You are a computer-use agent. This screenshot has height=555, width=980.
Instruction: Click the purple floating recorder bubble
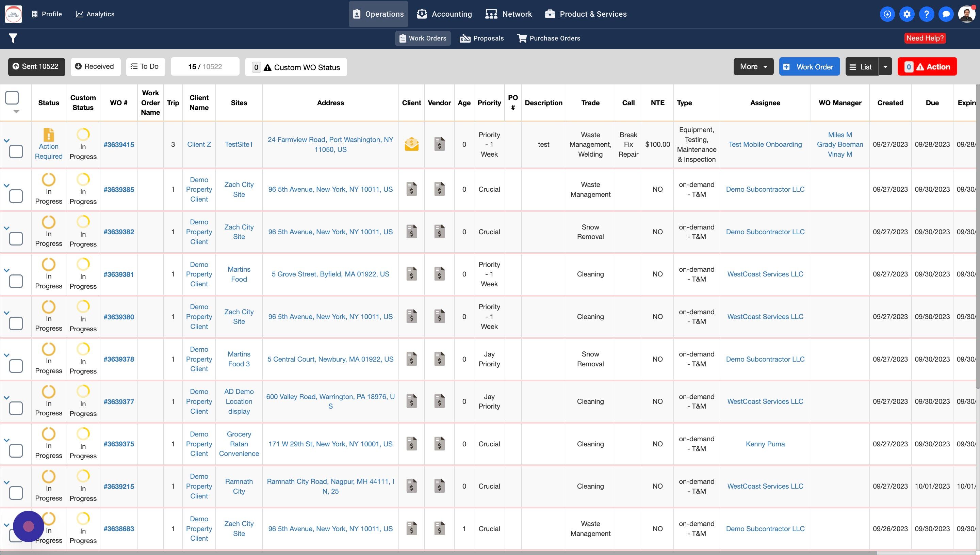click(x=29, y=526)
